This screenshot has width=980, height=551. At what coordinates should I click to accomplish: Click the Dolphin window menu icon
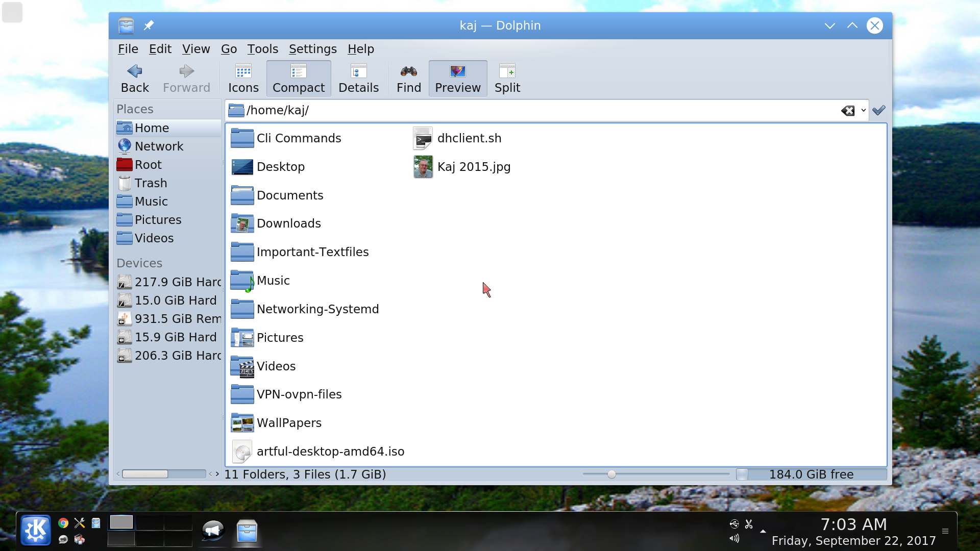pyautogui.click(x=126, y=26)
